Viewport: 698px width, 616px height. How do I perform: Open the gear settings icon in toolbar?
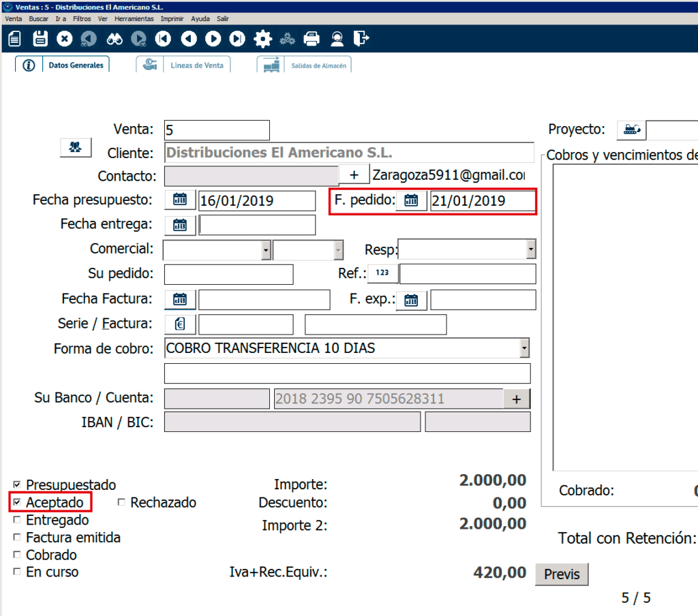tap(262, 39)
